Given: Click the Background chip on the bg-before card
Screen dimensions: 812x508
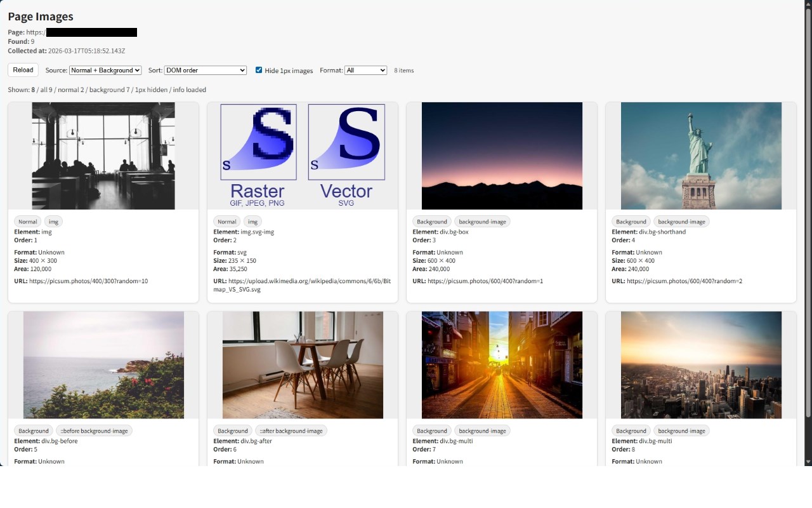Looking at the screenshot, I should coord(33,430).
